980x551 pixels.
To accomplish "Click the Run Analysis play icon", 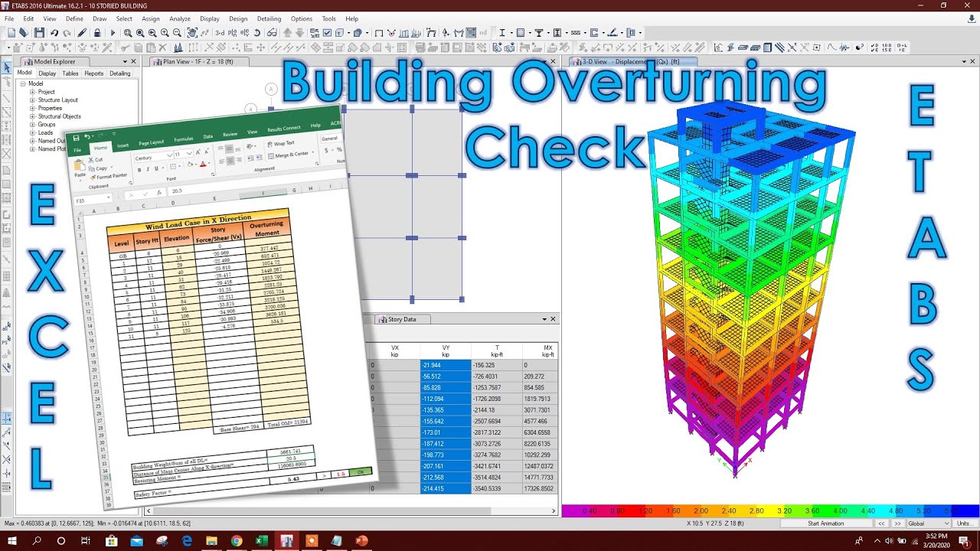I will [113, 33].
